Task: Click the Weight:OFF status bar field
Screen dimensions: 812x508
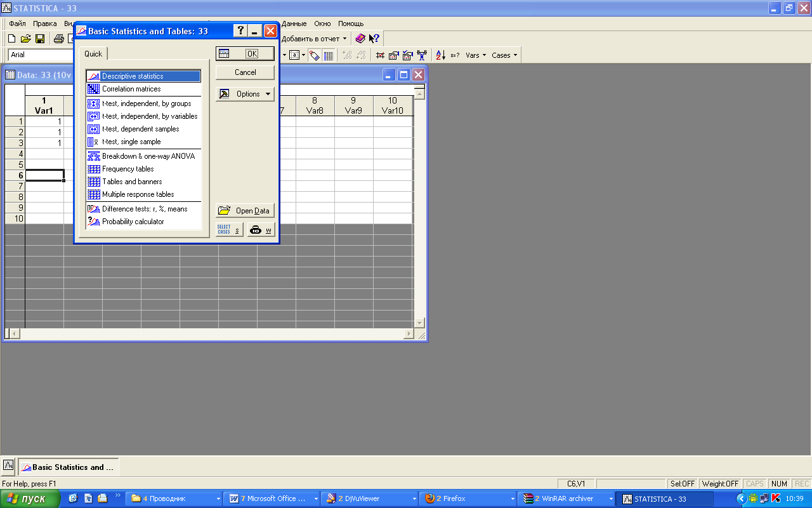Action: pyautogui.click(x=720, y=484)
